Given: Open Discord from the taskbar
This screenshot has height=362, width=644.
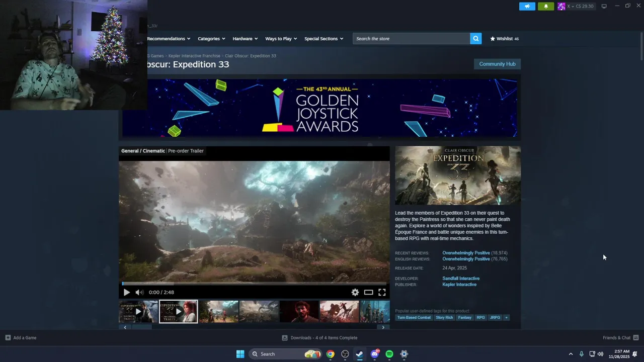Looking at the screenshot, I should (x=374, y=354).
